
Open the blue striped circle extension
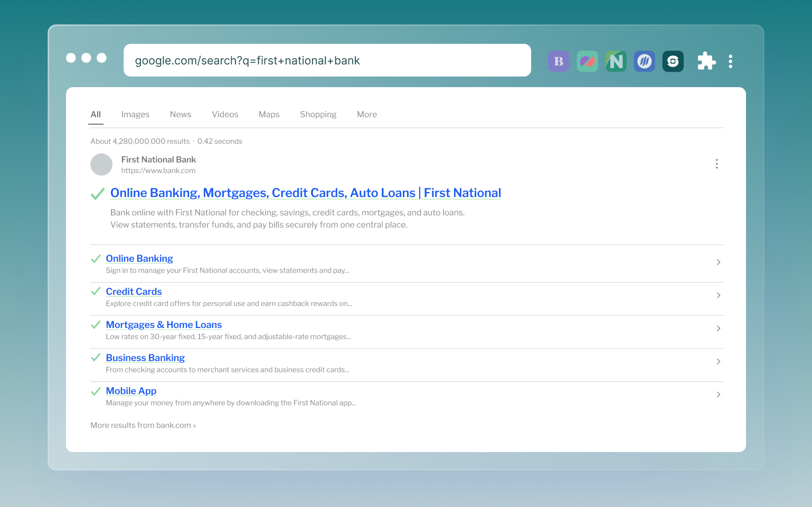(x=644, y=61)
